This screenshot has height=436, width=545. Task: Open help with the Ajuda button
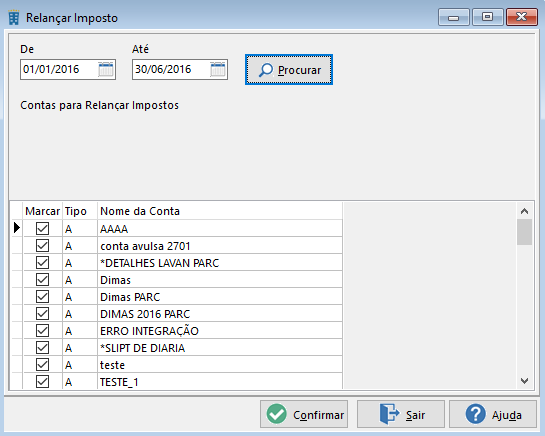click(x=493, y=414)
